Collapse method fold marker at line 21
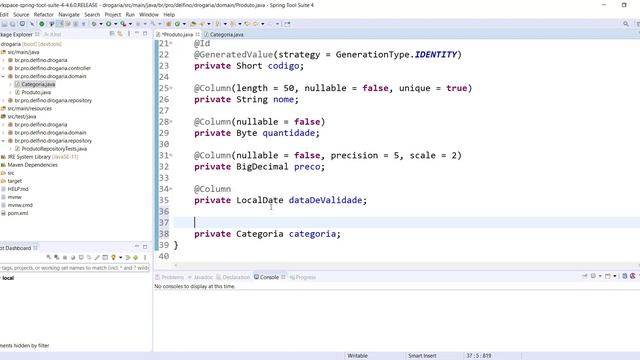 click(171, 43)
